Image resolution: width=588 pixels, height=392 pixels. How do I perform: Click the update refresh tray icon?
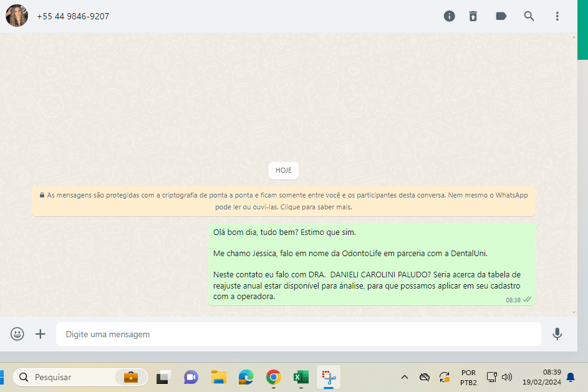(x=445, y=377)
